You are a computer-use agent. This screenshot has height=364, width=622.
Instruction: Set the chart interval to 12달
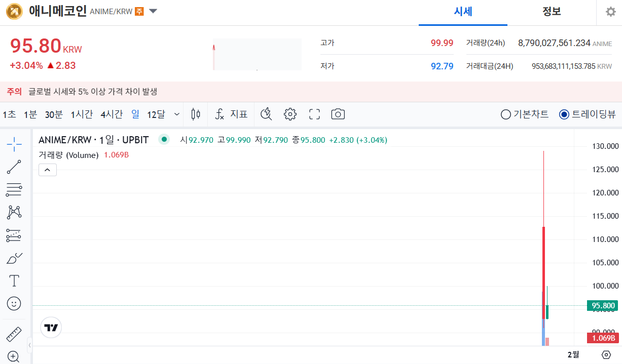click(x=156, y=114)
